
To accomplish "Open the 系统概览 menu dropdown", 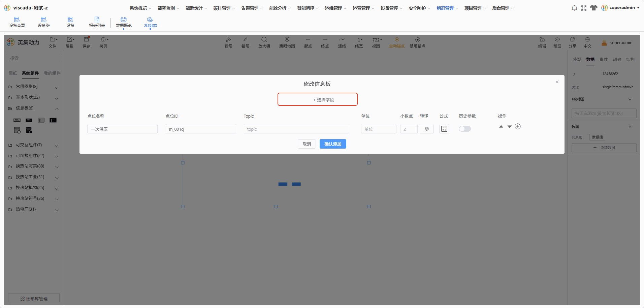I will tap(140, 8).
